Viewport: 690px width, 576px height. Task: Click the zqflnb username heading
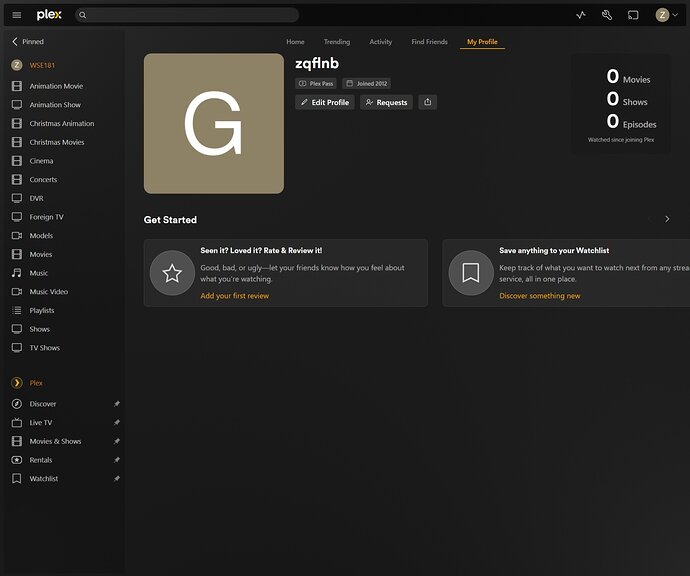point(317,63)
